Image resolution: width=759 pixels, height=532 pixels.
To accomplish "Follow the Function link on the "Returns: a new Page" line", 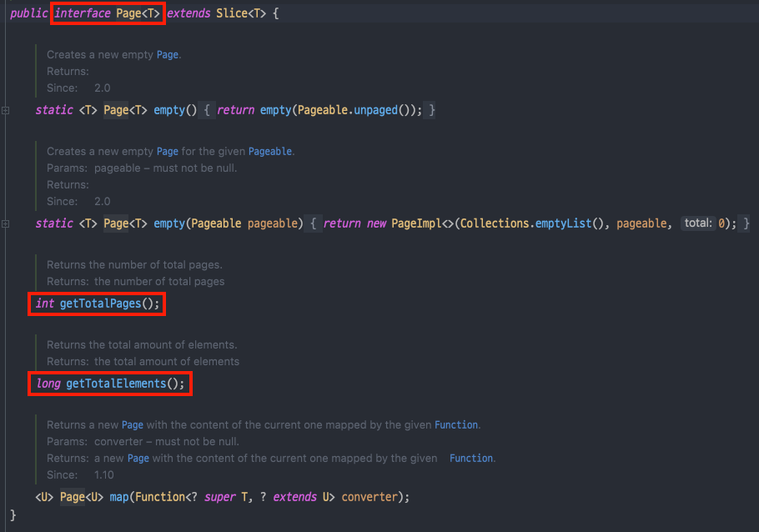I will (471, 459).
